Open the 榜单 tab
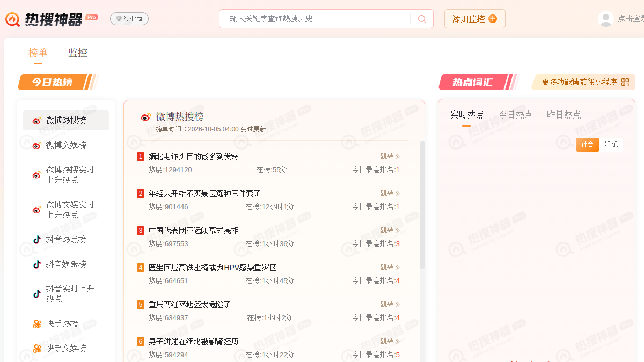 pyautogui.click(x=38, y=53)
